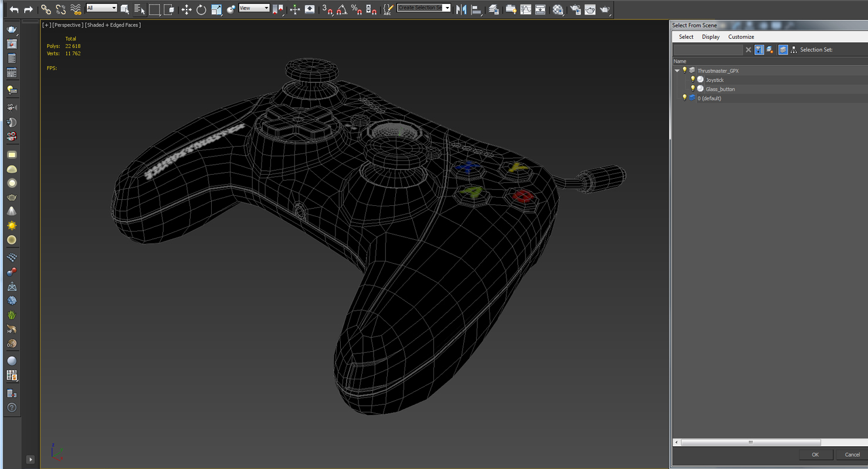Click the horizontal scrollbar in scene list
This screenshot has height=469, width=868.
(751, 443)
